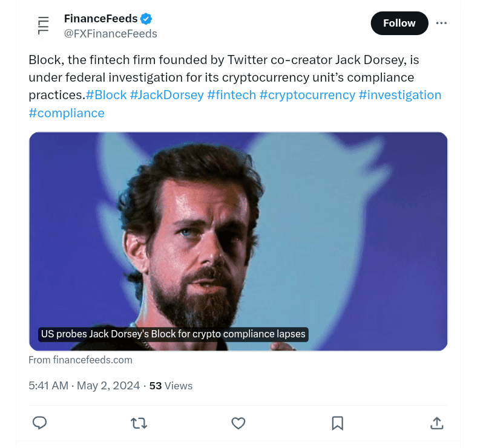The width and height of the screenshot is (486, 448).
Task: Follow the FinanceFeeds account
Action: pyautogui.click(x=399, y=23)
